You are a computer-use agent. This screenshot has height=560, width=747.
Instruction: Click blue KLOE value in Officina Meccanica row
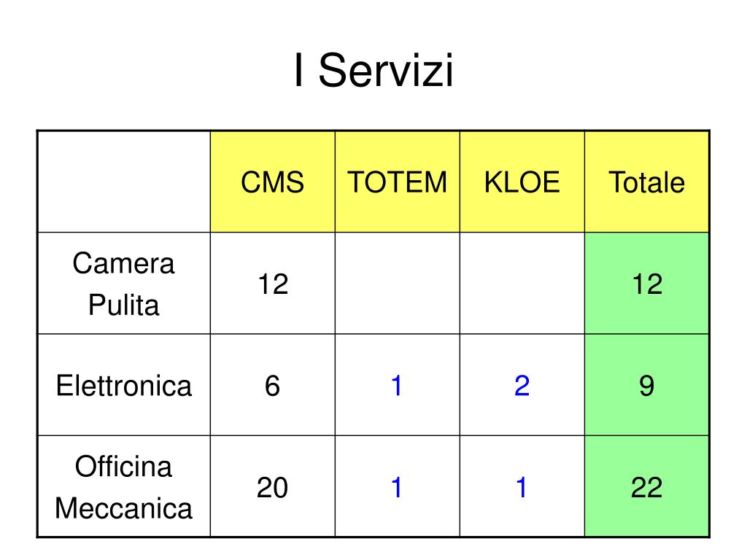click(x=522, y=487)
